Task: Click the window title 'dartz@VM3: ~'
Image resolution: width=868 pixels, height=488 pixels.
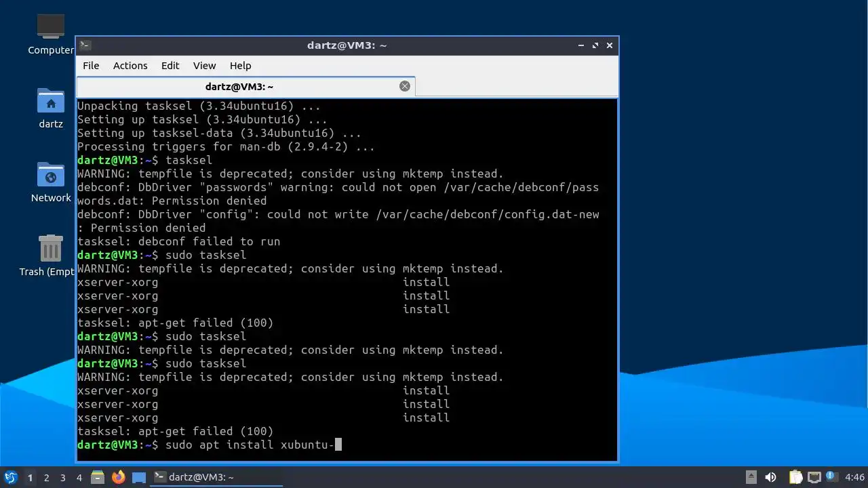Action: click(x=347, y=45)
